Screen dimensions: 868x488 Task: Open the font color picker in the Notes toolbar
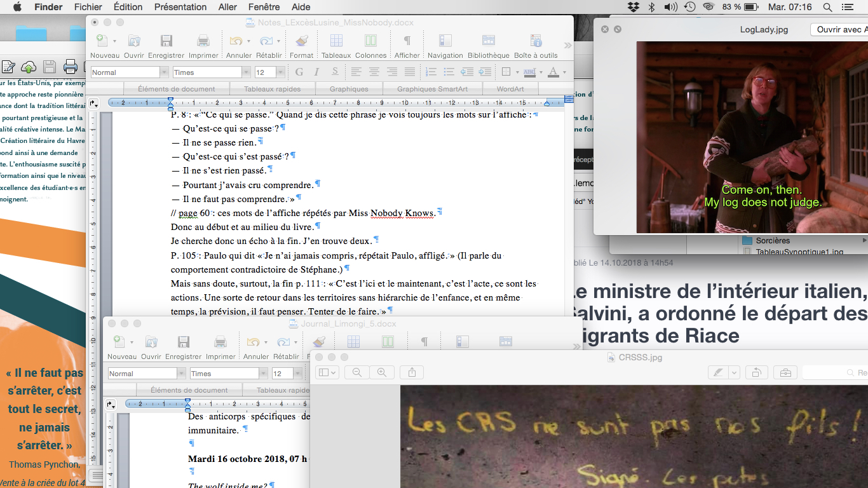pos(556,72)
